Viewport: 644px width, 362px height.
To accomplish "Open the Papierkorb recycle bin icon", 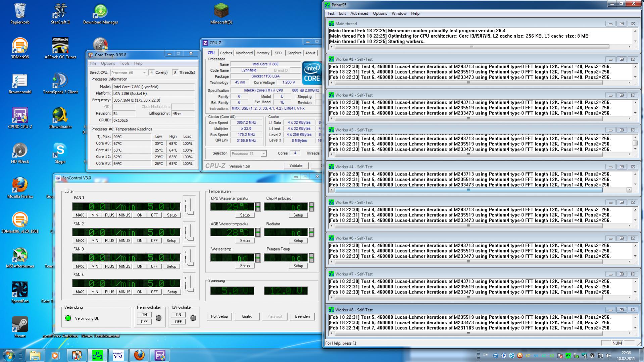I will 20,14.
